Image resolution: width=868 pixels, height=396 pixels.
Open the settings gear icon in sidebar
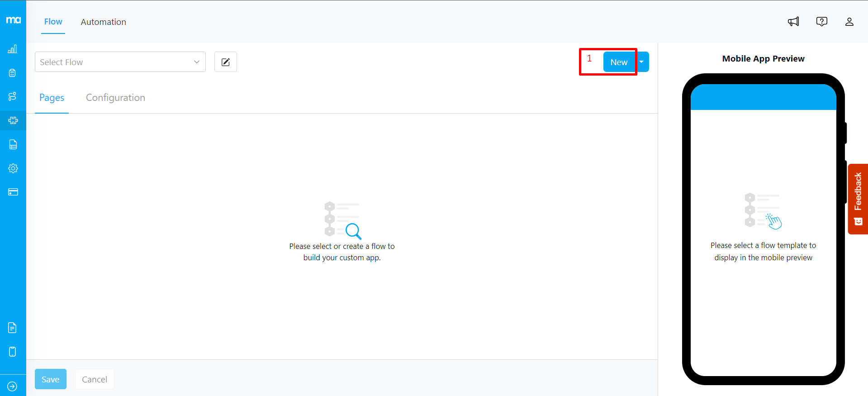[13, 168]
